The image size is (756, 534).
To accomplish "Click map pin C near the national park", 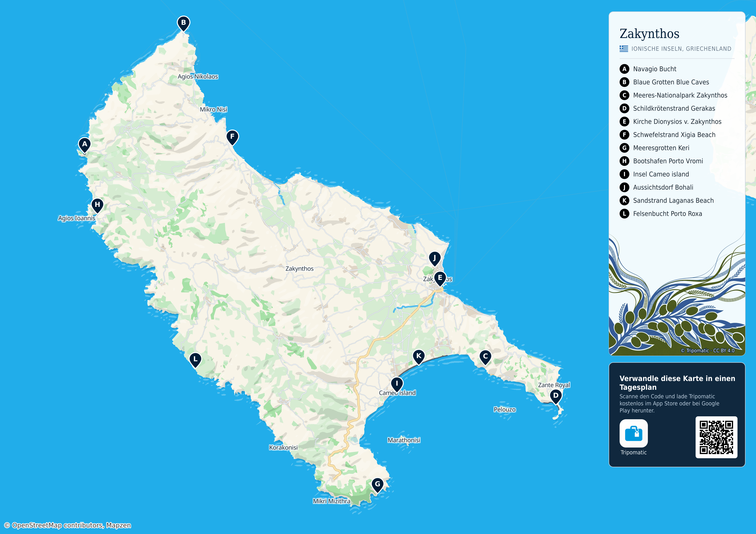I will 485,357.
